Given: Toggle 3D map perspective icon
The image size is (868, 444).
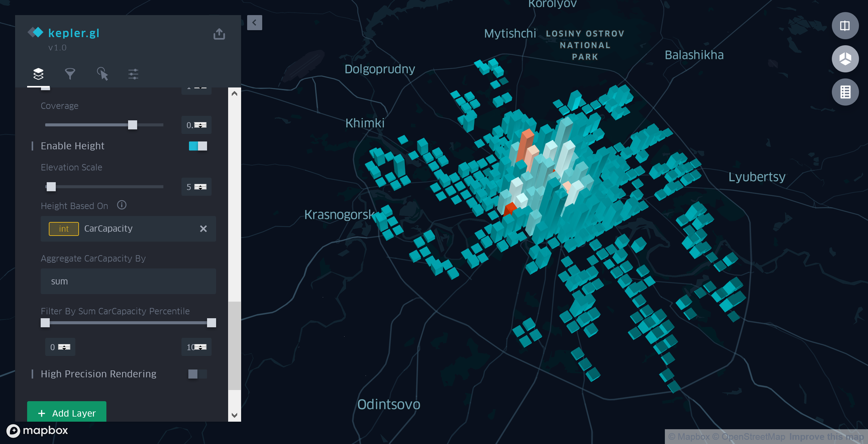Looking at the screenshot, I should click(x=845, y=59).
